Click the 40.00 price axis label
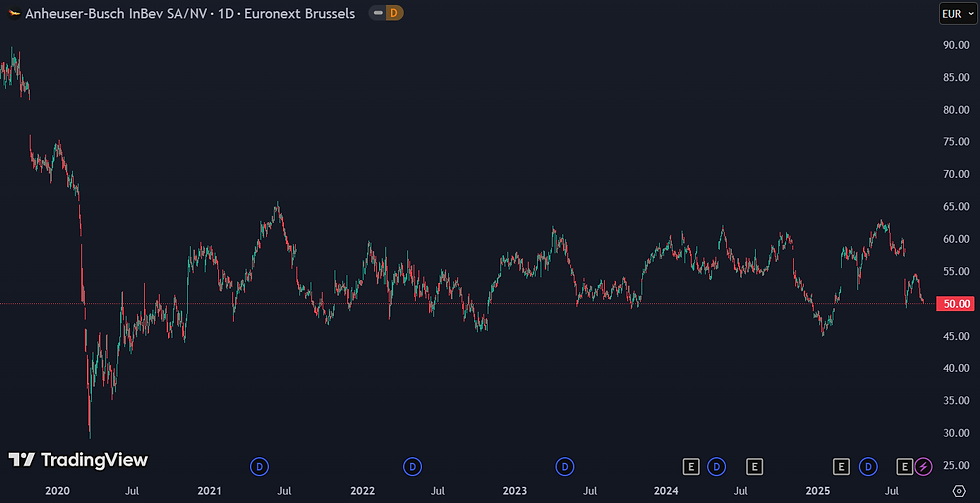 tap(956, 369)
